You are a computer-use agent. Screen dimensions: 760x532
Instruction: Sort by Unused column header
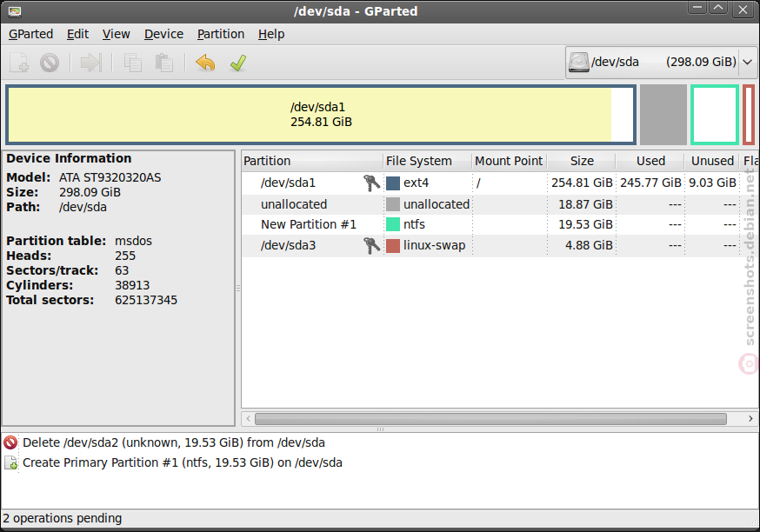pyautogui.click(x=712, y=161)
